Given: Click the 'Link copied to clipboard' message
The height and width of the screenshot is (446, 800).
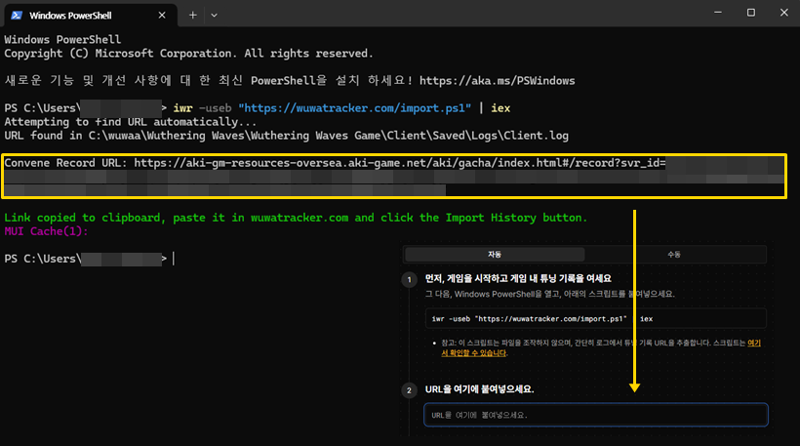Looking at the screenshot, I should tap(296, 218).
